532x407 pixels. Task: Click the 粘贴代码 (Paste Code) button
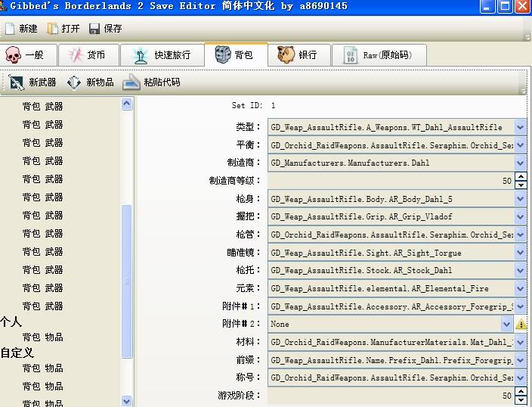pos(151,82)
